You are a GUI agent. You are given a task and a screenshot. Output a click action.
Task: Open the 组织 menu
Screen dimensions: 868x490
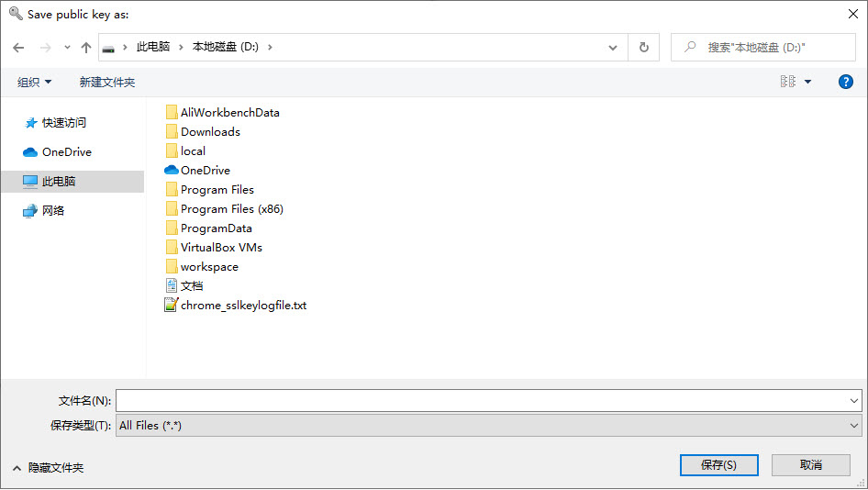point(35,82)
